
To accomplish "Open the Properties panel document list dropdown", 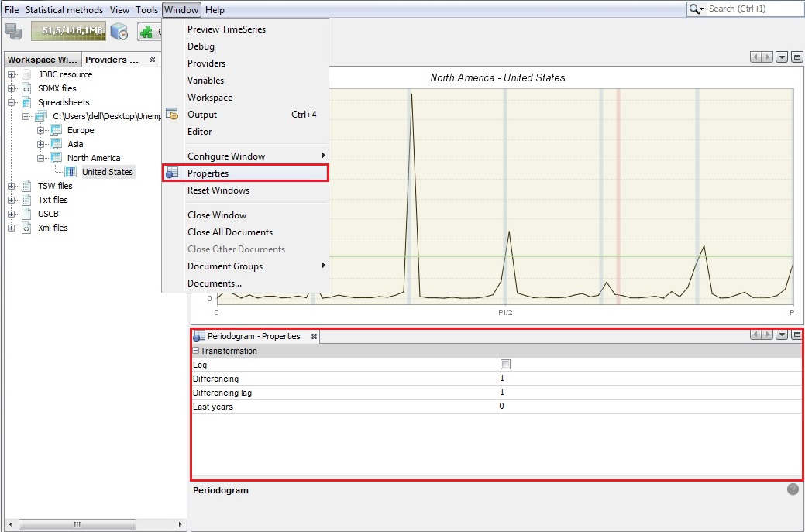I will tap(781, 335).
